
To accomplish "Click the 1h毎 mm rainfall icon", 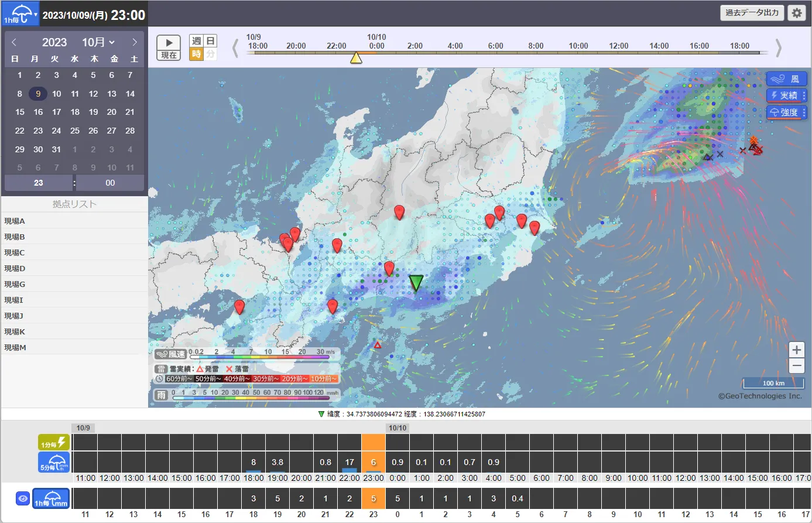I will pyautogui.click(x=51, y=498).
